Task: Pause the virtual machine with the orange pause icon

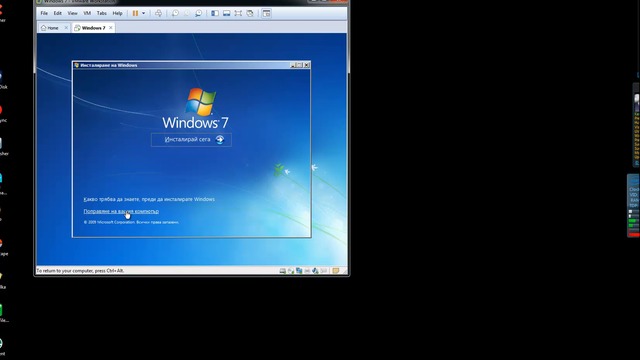Action: (x=135, y=13)
